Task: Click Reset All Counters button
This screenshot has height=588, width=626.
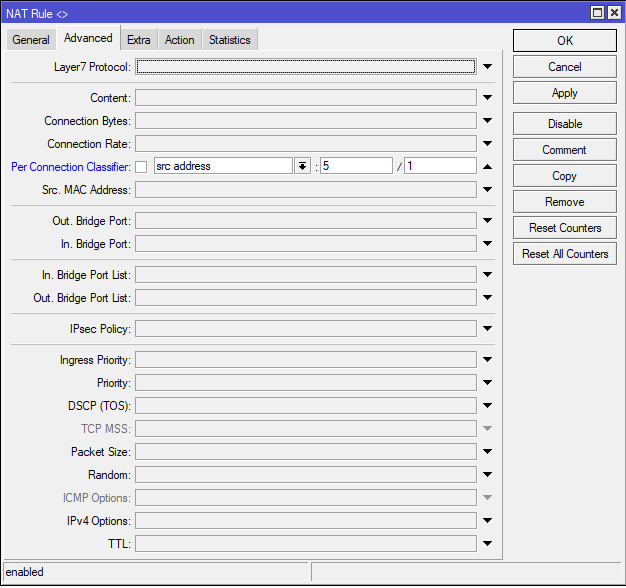Action: point(565,253)
